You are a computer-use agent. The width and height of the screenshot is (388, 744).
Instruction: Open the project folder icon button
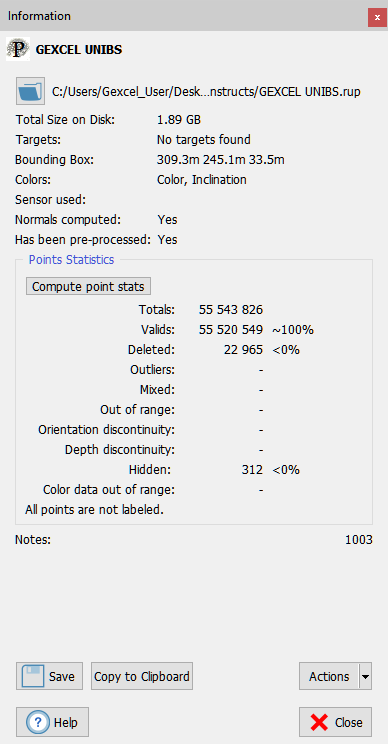(x=30, y=91)
